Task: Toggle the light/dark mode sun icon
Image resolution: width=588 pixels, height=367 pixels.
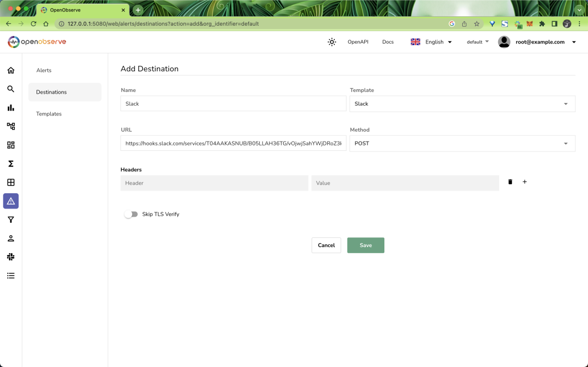Action: point(332,41)
